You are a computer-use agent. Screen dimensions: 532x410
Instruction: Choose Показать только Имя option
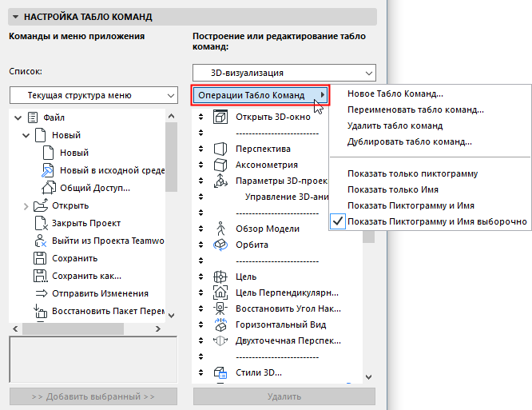click(x=393, y=189)
